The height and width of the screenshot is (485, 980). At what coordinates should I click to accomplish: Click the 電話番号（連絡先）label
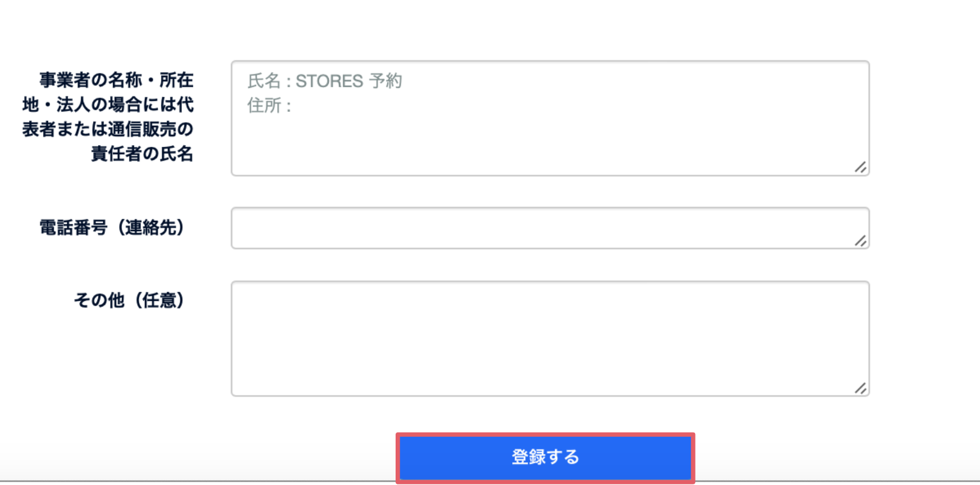[112, 227]
